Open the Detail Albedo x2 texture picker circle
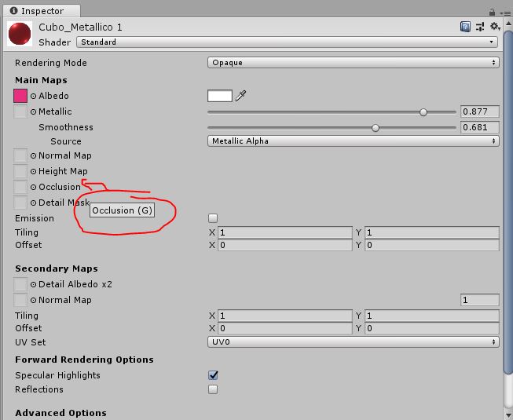513x420 pixels. (33, 285)
